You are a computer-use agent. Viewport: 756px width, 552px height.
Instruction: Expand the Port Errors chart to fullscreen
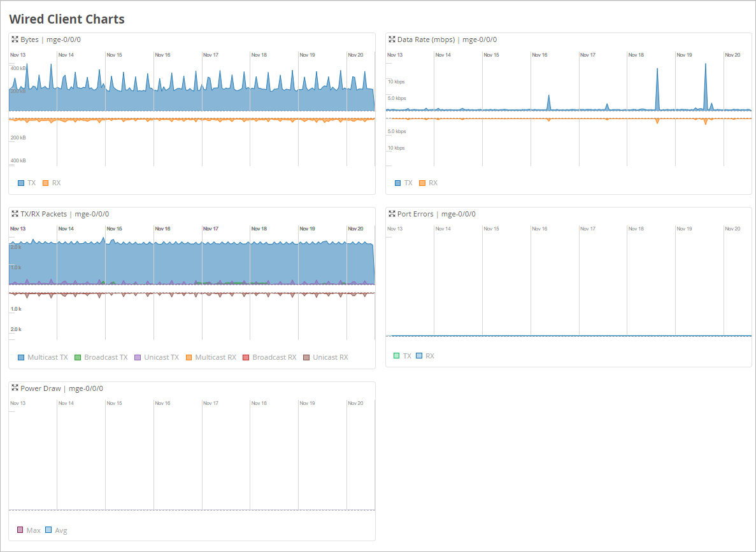(392, 214)
